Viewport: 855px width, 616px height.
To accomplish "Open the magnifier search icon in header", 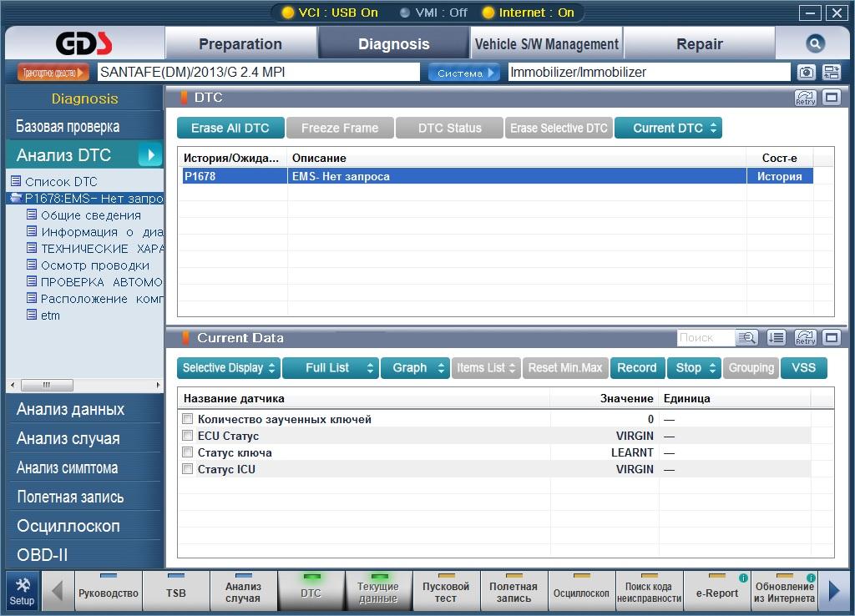I will [815, 43].
